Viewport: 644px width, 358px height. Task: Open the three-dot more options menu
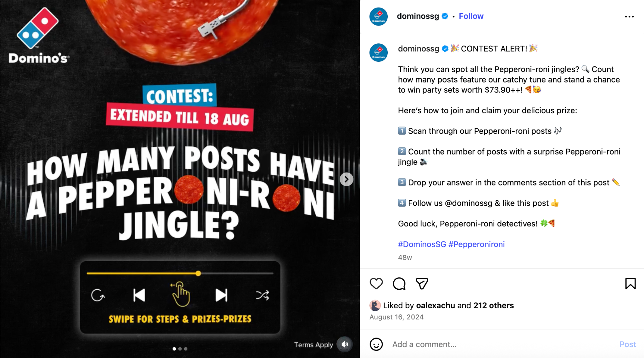click(x=629, y=17)
